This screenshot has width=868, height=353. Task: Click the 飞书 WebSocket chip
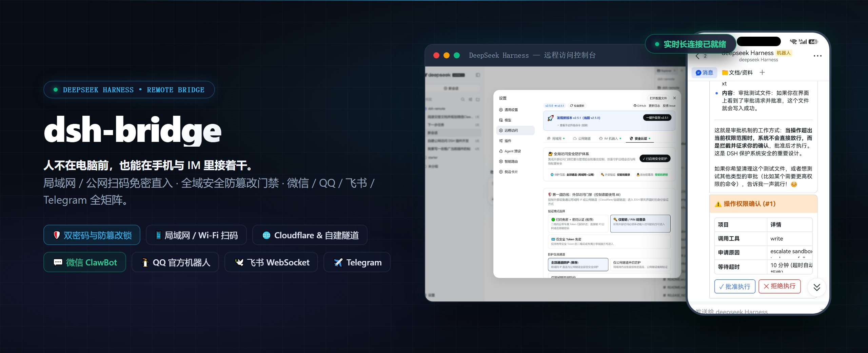coord(271,262)
